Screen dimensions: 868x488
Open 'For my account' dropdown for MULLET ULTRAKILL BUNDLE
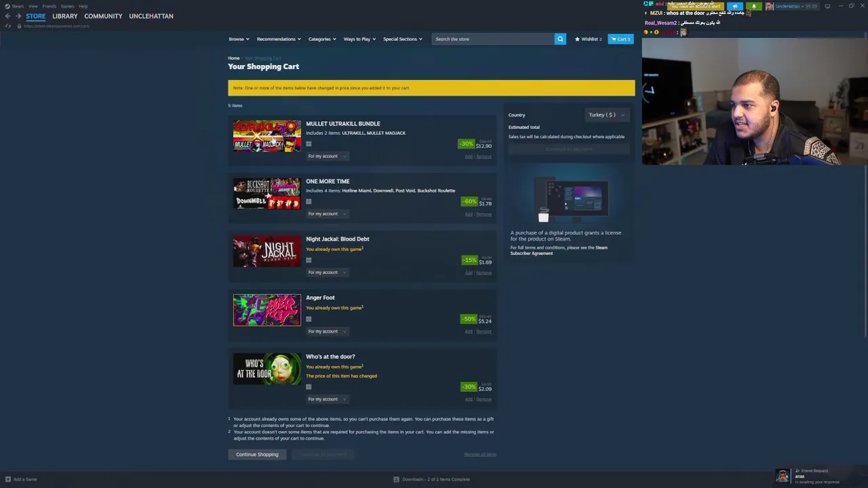click(327, 156)
